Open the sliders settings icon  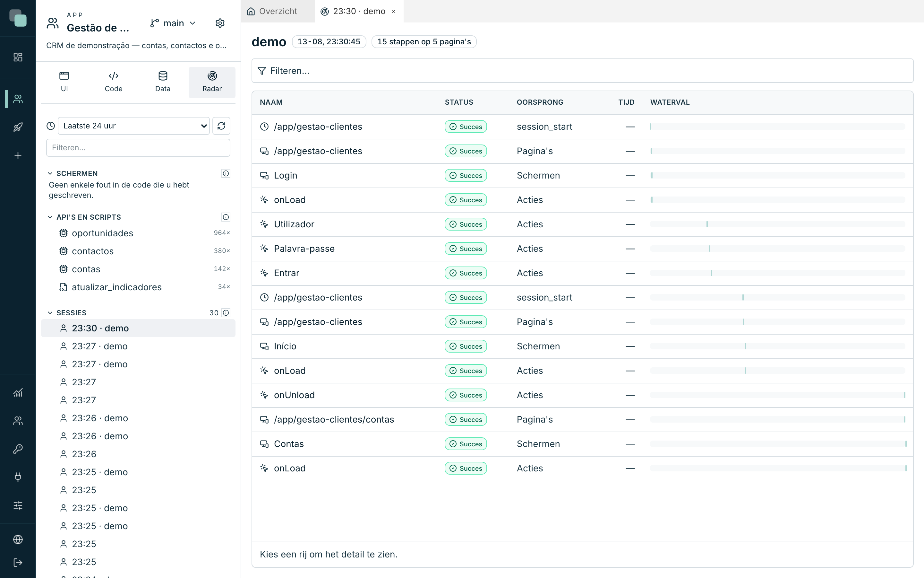click(x=18, y=505)
